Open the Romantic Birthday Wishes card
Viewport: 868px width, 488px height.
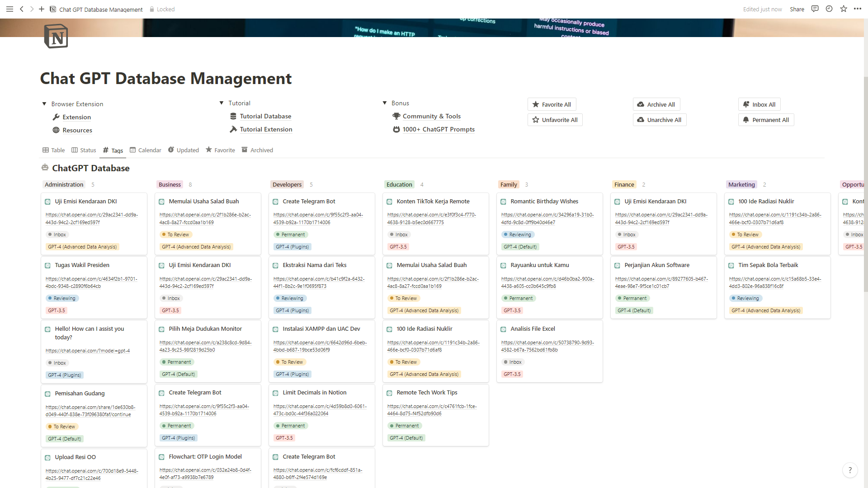[544, 202]
